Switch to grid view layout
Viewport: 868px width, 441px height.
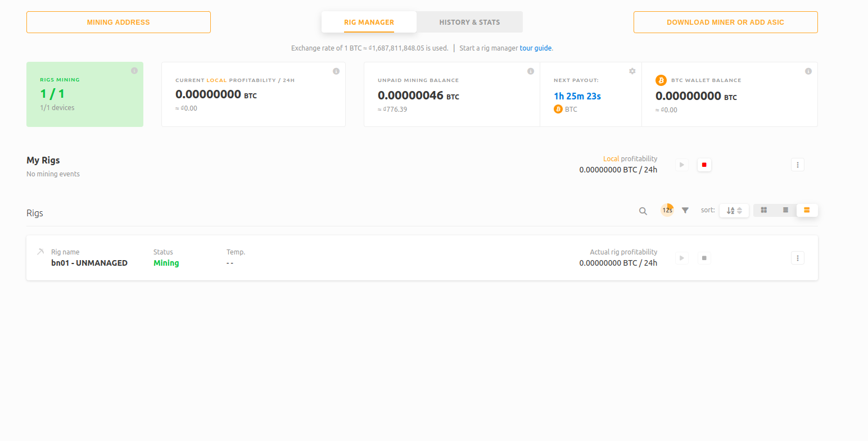763,210
